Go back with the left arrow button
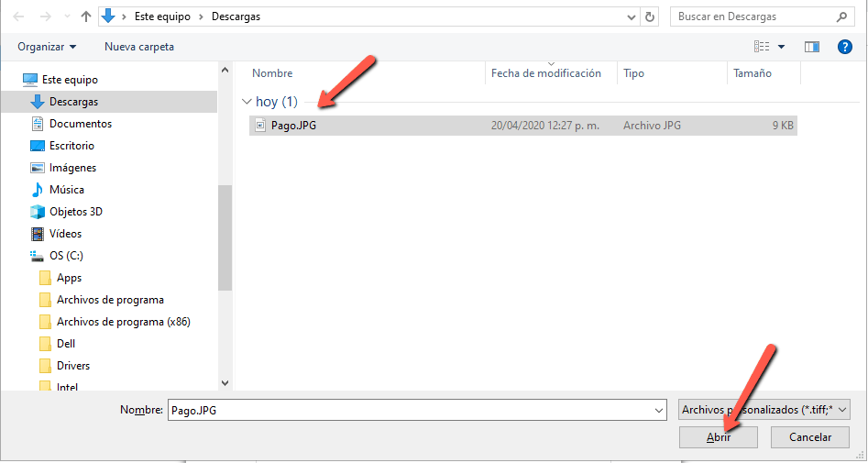The image size is (868, 463). pos(18,17)
